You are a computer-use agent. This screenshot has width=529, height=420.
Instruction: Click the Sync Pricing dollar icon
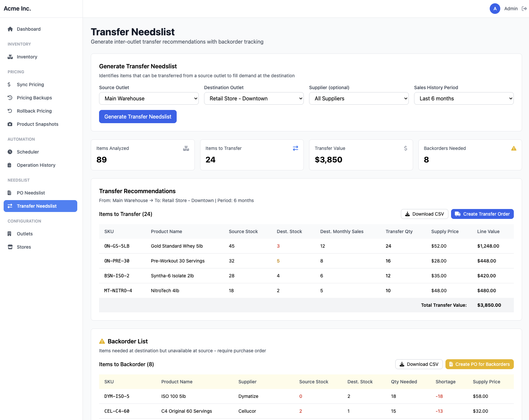tap(9, 85)
